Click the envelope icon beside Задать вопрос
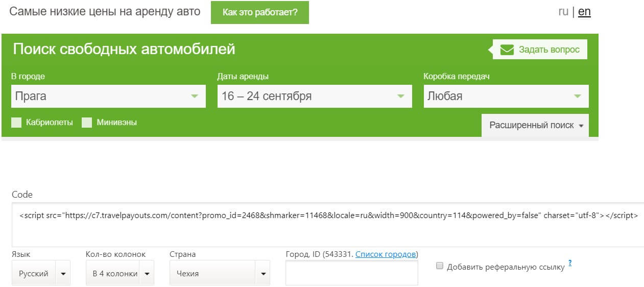This screenshot has width=644, height=287. [x=507, y=50]
